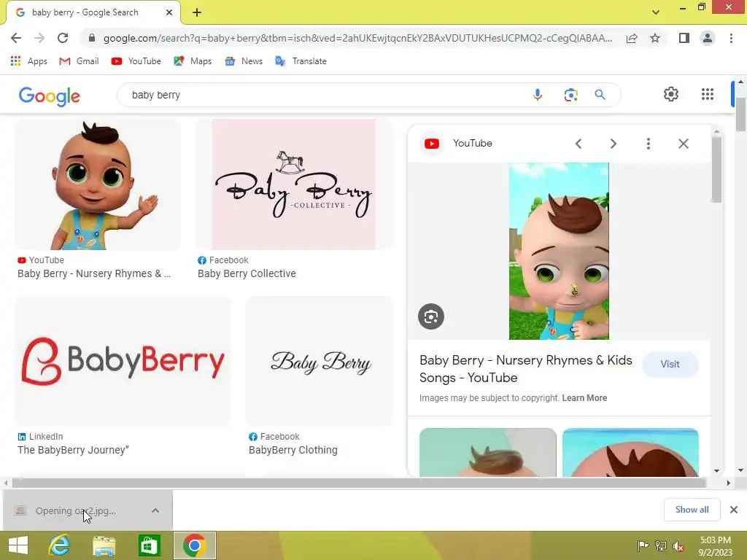Open the Windows Store taskbar icon
Viewport: 747px width, 560px height.
tap(149, 545)
